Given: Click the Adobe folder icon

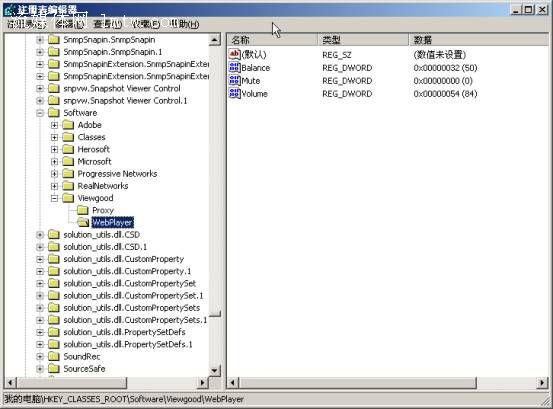Looking at the screenshot, I should (68, 125).
